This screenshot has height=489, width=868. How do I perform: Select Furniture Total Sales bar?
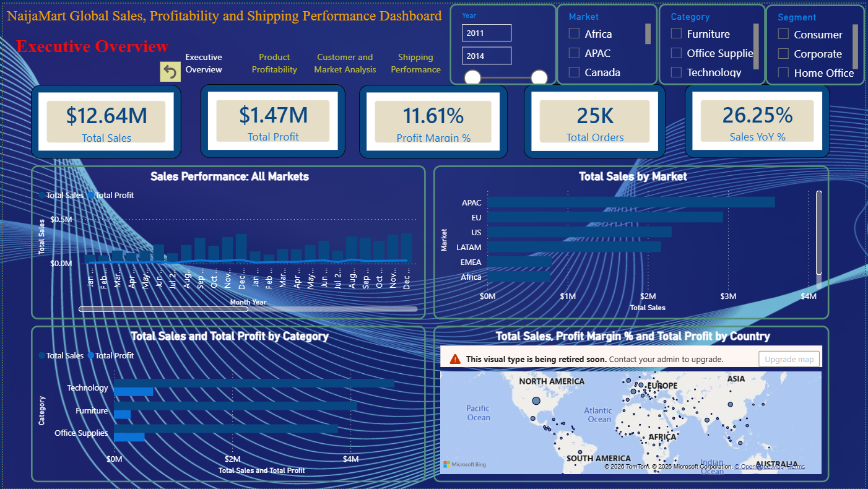point(235,406)
